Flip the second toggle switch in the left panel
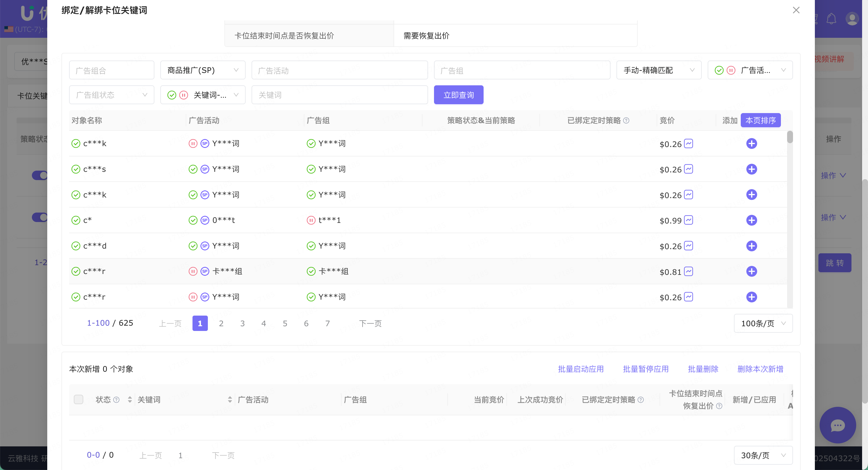The height and width of the screenshot is (470, 868). 40,217
